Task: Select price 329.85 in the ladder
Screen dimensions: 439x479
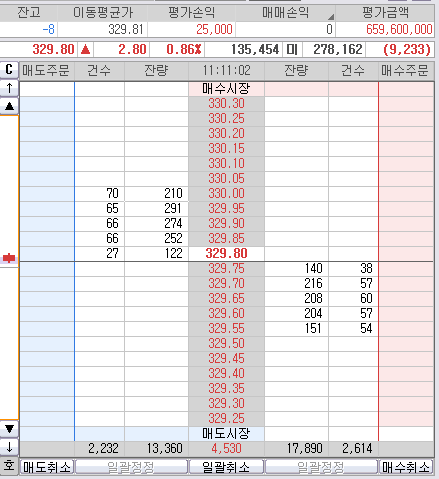Action: (x=226, y=239)
